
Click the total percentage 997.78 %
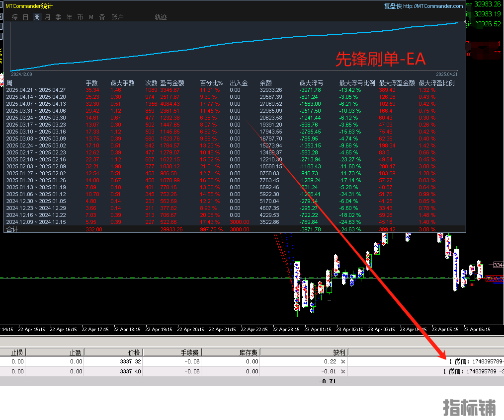pos(211,229)
